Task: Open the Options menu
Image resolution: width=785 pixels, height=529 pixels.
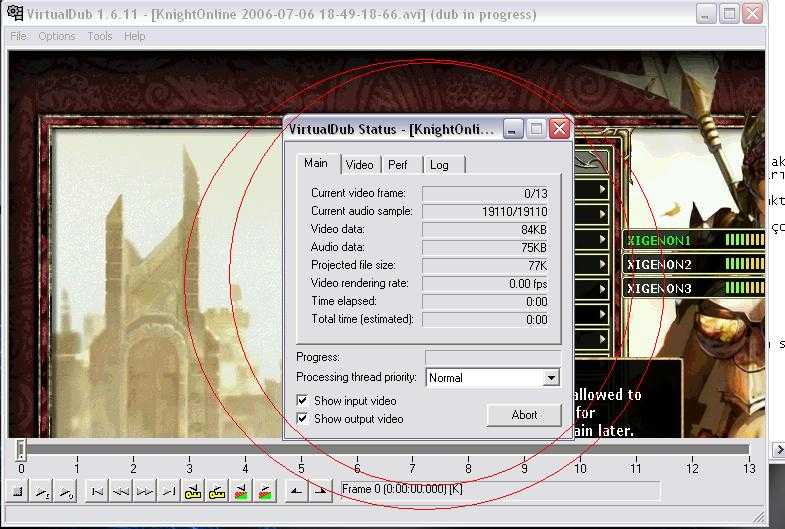Action: pyautogui.click(x=57, y=36)
